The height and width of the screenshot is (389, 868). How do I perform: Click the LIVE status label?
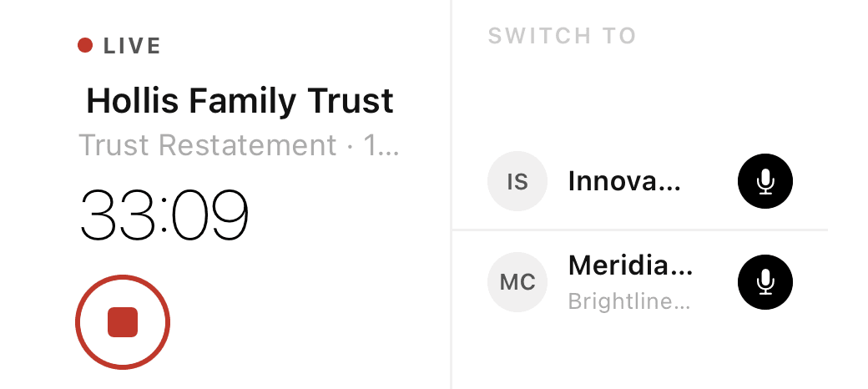(133, 46)
